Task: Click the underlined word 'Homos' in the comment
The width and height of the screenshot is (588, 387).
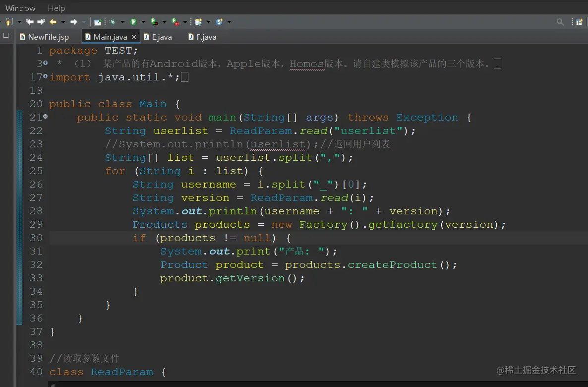Action: (307, 64)
